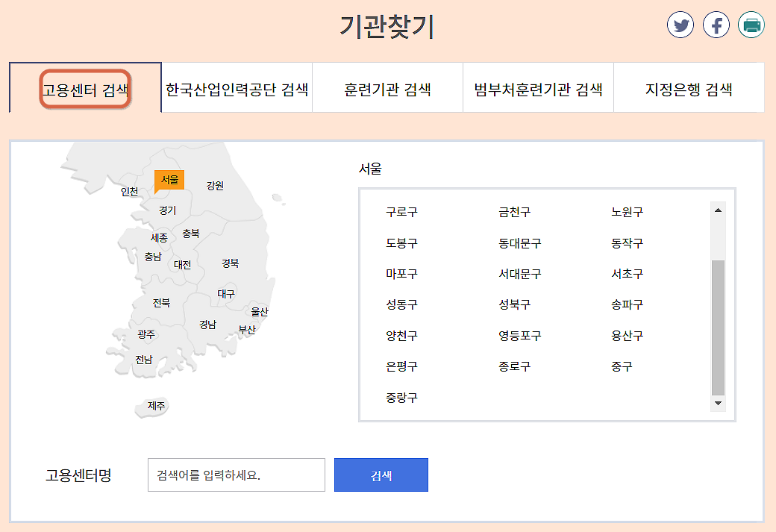This screenshot has width=776, height=532.
Task: Switch to the 범부처훈련기관 검색 tab
Action: point(538,87)
